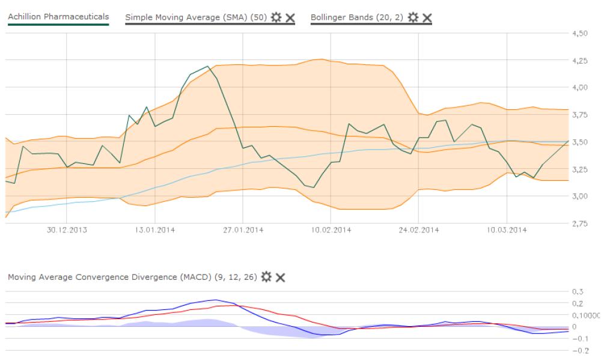The image size is (604, 364).
Task: Click the green price line's highest peak
Action: coord(207,66)
